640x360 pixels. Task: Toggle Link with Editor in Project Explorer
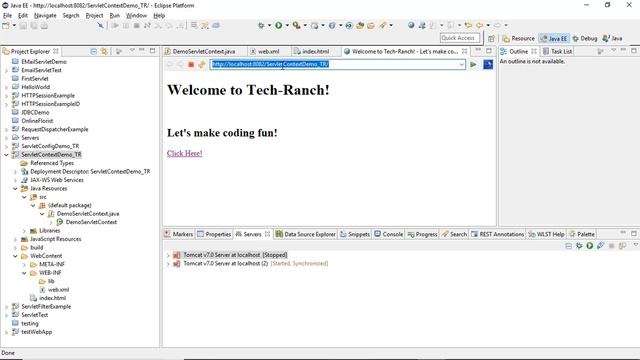[x=104, y=51]
